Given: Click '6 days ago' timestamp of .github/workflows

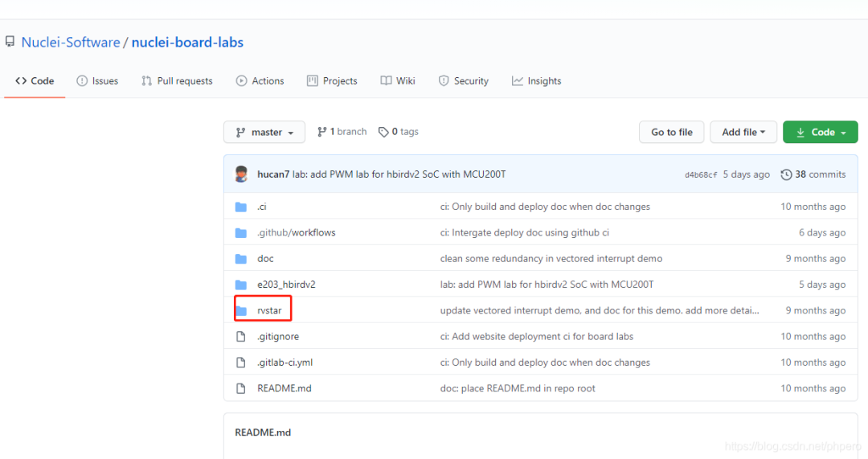Looking at the screenshot, I should [822, 232].
